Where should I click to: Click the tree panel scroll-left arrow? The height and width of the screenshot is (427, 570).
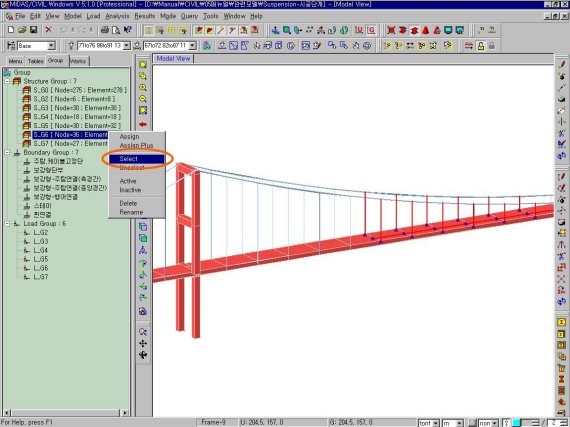point(7,413)
